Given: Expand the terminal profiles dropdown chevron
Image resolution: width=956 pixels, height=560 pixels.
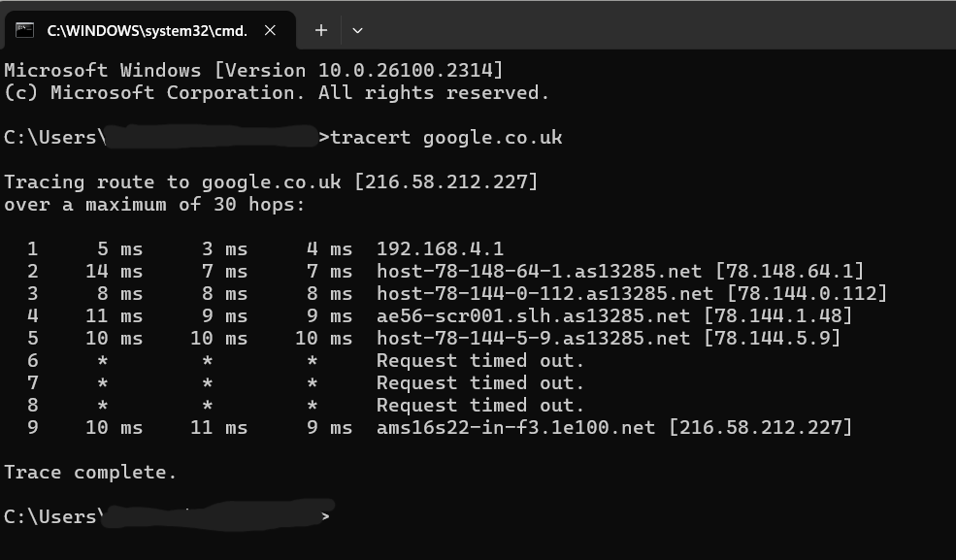Looking at the screenshot, I should pos(357,30).
